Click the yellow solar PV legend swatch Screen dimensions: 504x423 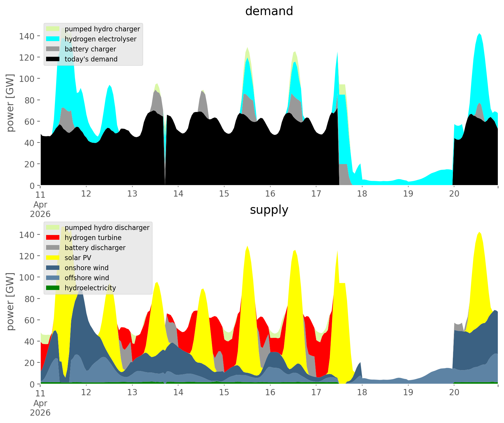tap(53, 258)
